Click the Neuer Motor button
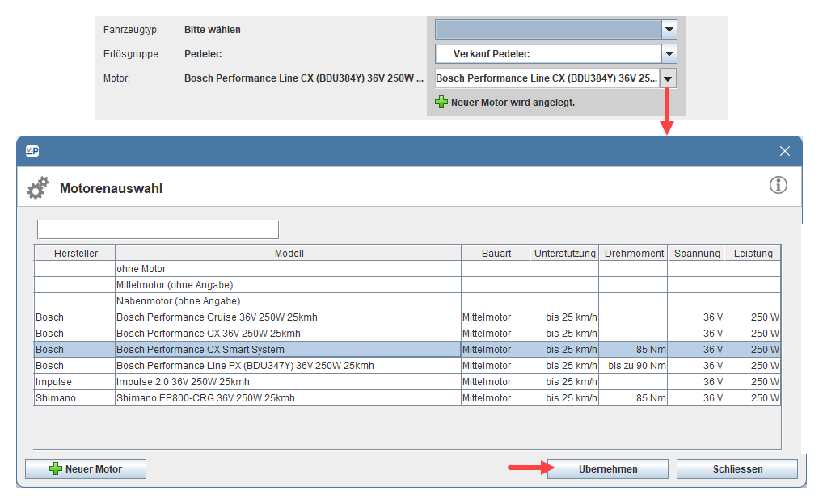 86,468
